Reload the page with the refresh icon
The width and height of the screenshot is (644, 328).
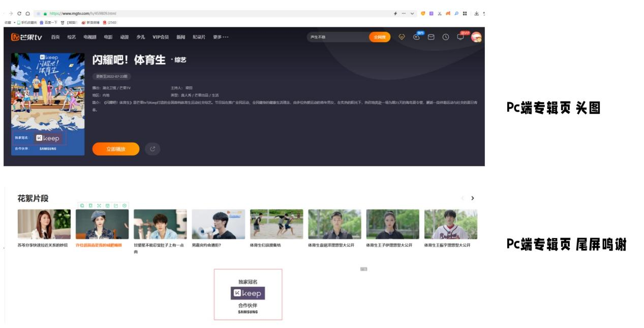(19, 13)
